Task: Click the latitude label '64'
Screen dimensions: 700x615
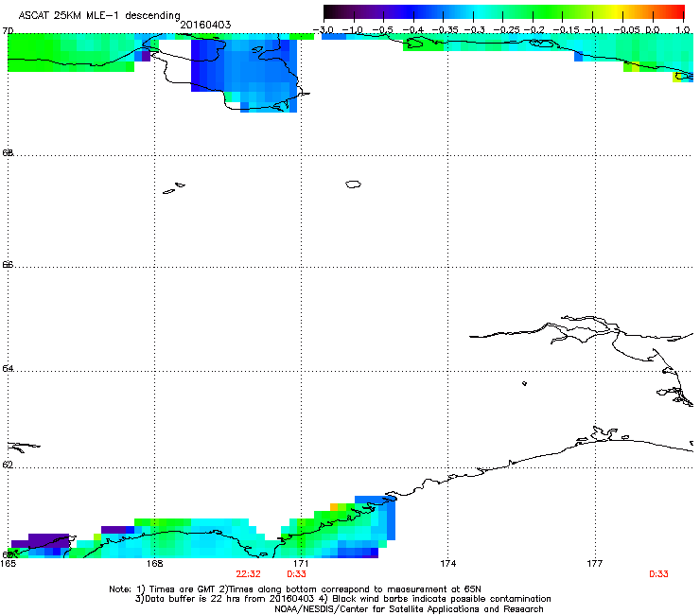Action: (x=8, y=368)
